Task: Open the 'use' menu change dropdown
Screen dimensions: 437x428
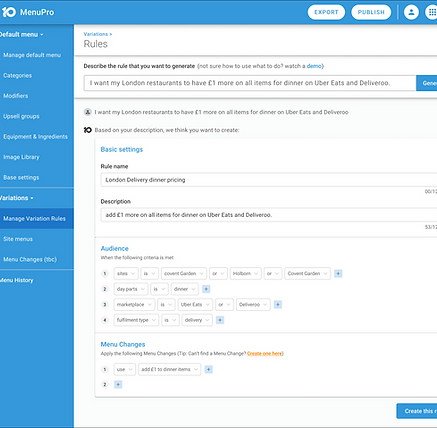Action: pos(125,369)
